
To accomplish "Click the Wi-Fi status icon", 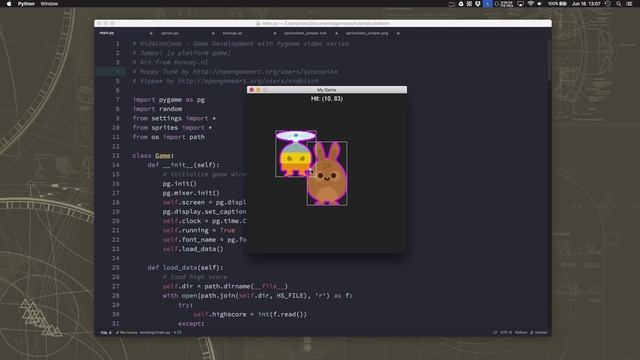I will [531, 4].
